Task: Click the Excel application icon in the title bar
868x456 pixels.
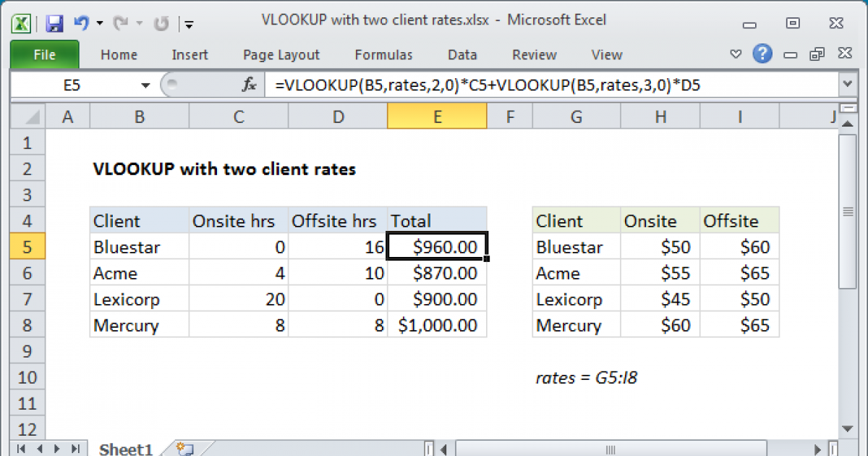Action: point(21,23)
